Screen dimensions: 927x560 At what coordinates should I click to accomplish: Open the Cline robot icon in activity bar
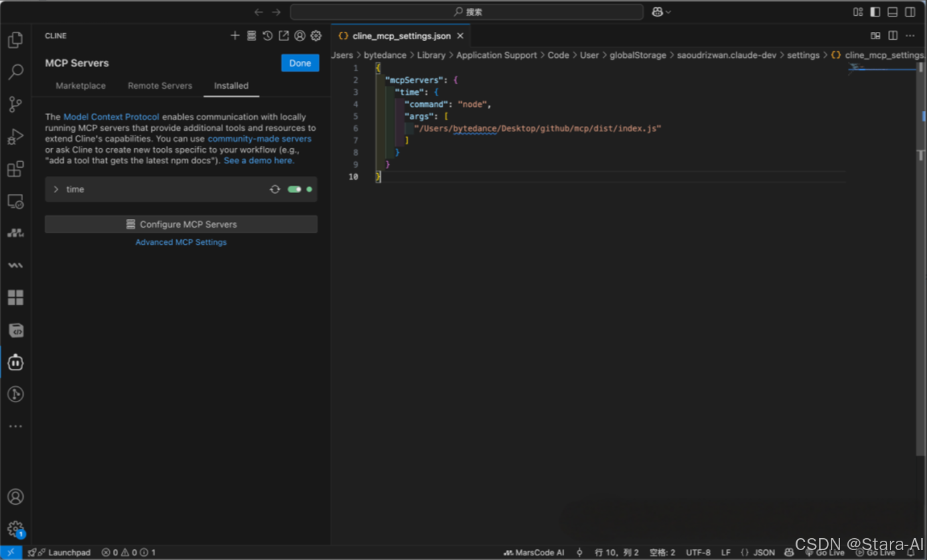(x=15, y=362)
